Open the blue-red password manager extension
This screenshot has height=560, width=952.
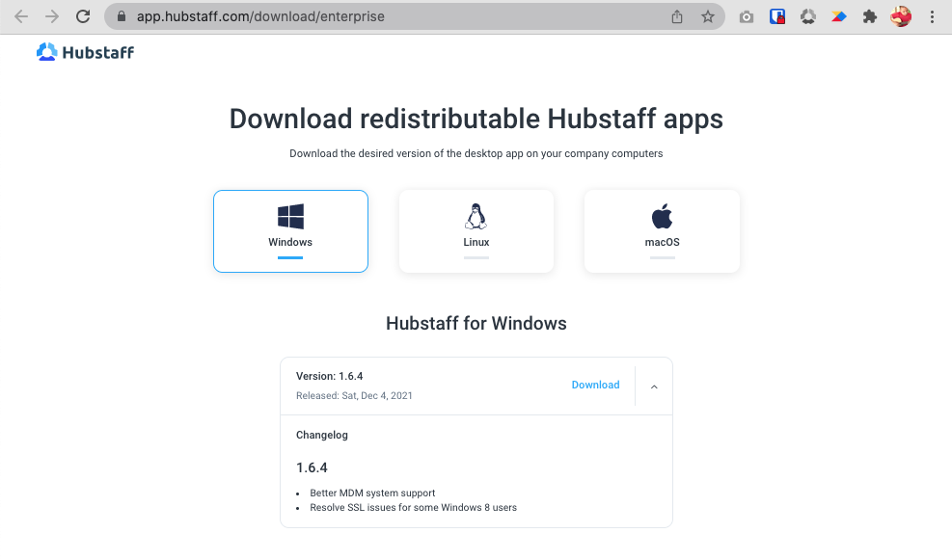tap(777, 16)
